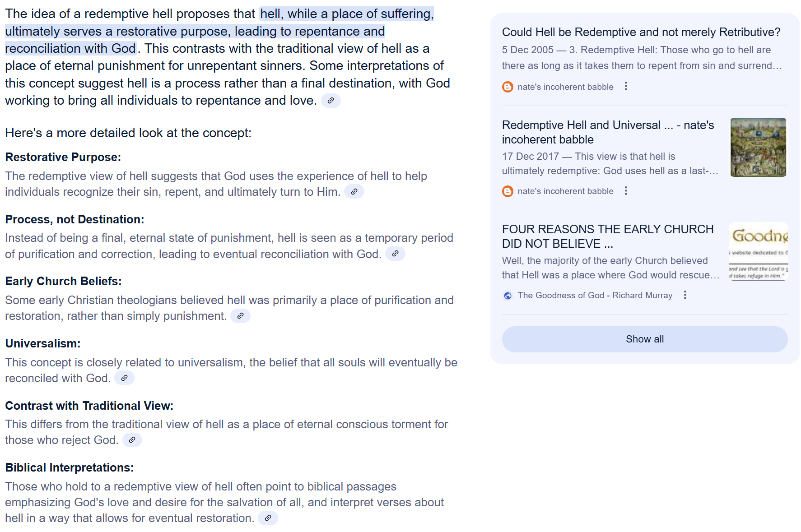Open the three-dot menu for the 17 Dec 2017 result

626,191
